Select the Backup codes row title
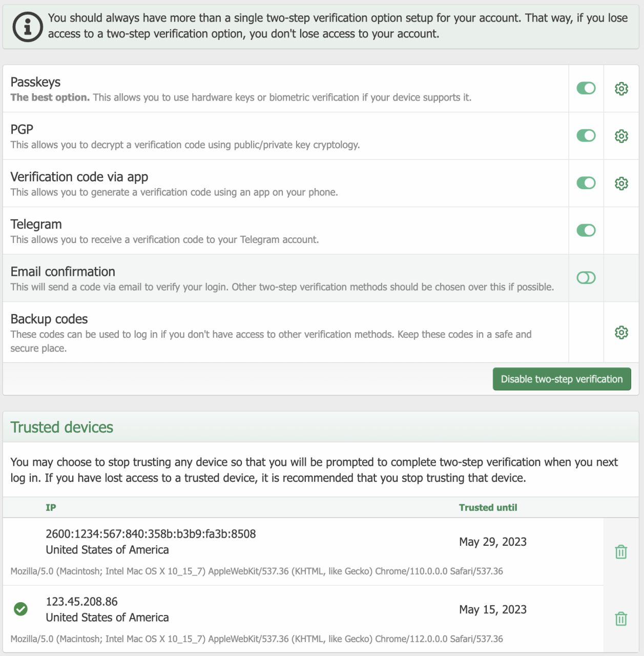Image resolution: width=644 pixels, height=656 pixels. tap(49, 319)
